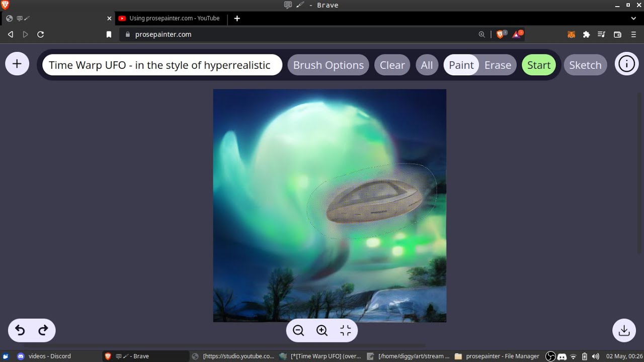Click the UFO on the canvas image

pos(375,202)
